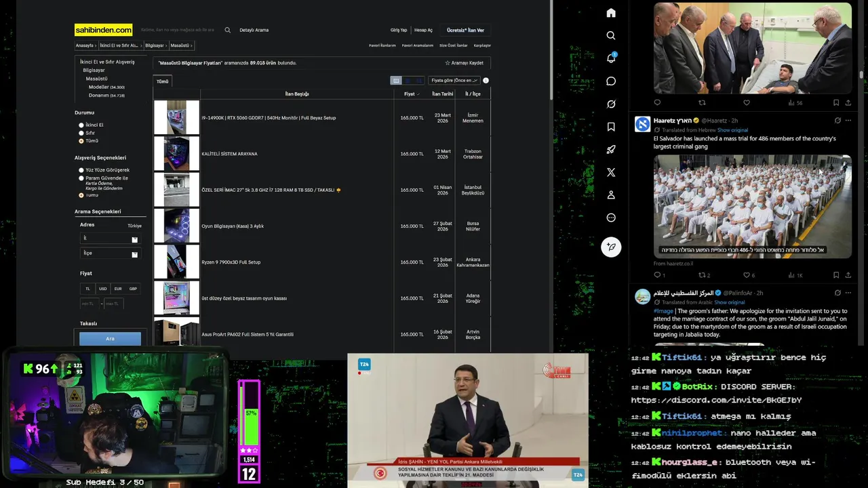
Task: Choose TL currency for price filter
Action: [87, 289]
